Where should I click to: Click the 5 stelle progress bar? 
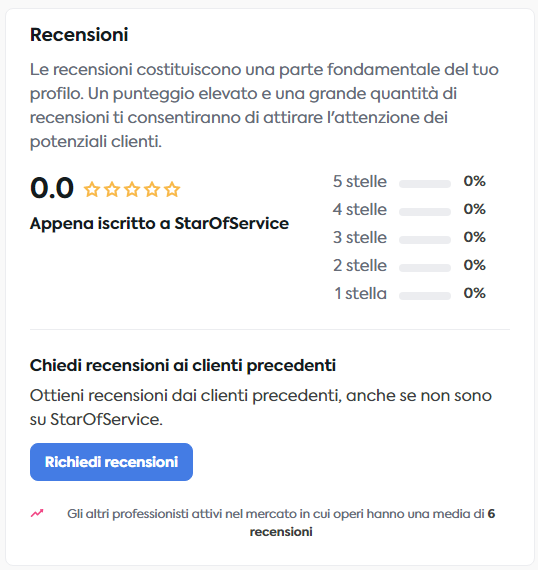pyautogui.click(x=425, y=184)
